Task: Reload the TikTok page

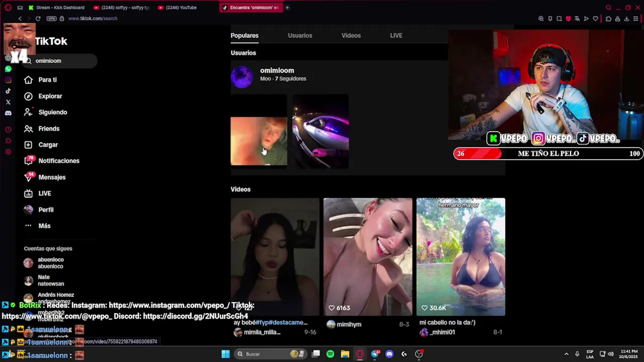Action: pyautogui.click(x=38, y=19)
